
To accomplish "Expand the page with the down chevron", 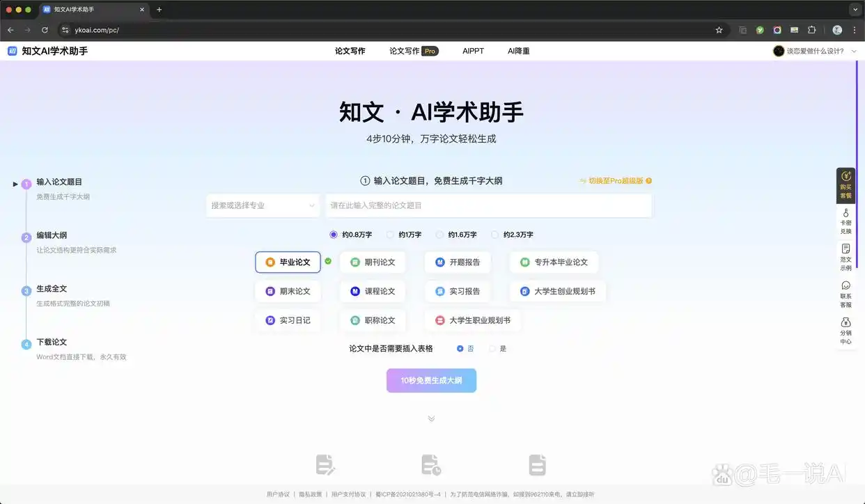I will coord(431,418).
